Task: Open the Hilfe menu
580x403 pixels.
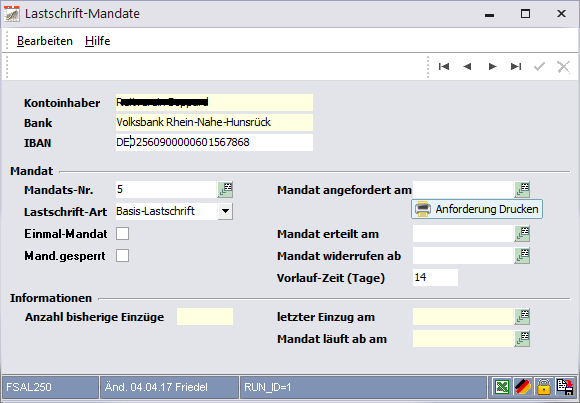Action: click(x=98, y=41)
